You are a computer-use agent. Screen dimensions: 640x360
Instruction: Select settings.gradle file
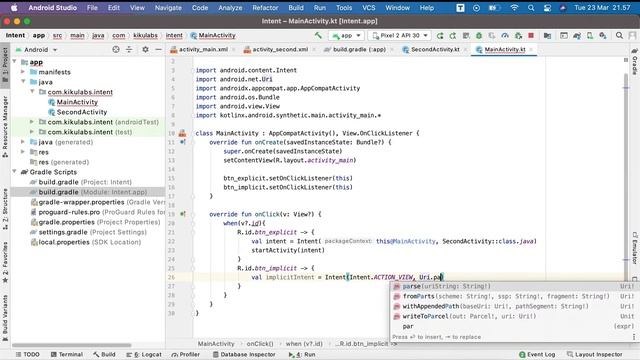89,232
